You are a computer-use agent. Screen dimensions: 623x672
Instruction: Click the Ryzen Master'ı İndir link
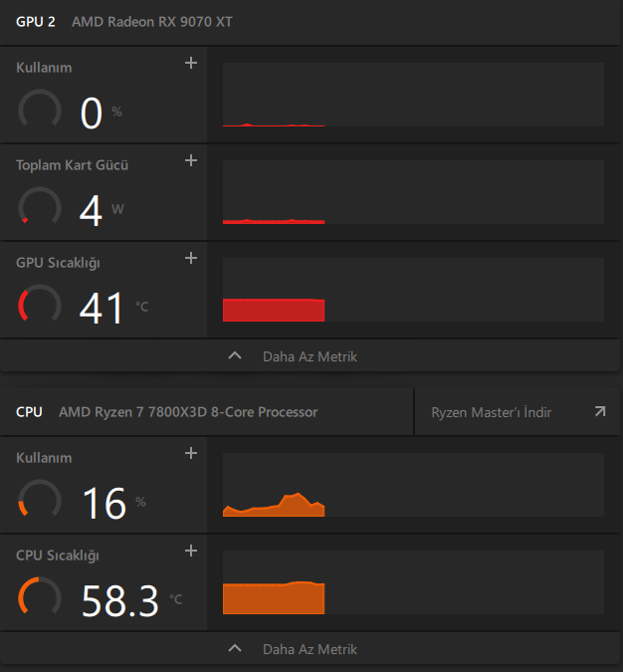492,412
